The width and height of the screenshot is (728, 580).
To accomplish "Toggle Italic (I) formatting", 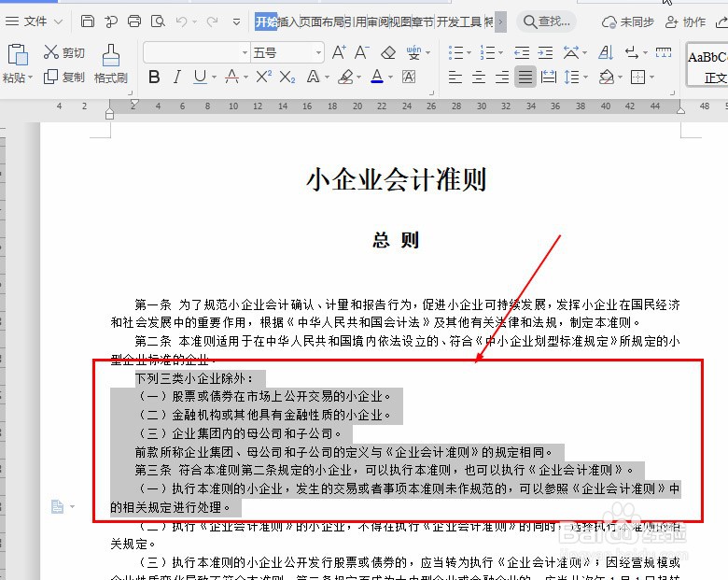I will (177, 77).
